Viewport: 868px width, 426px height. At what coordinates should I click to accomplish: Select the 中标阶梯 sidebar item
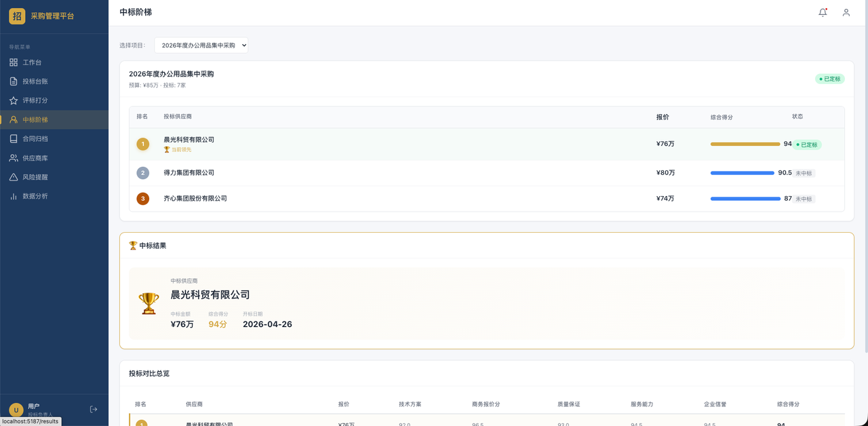(x=54, y=119)
